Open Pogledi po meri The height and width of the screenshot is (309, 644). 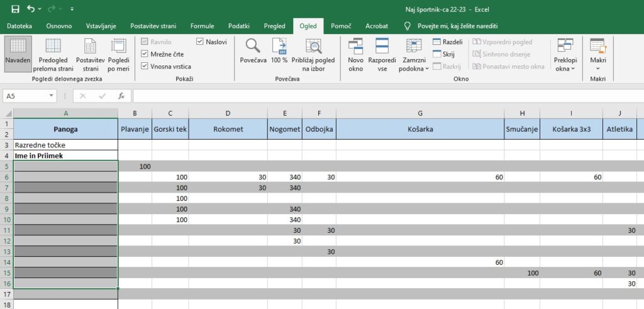click(x=119, y=54)
